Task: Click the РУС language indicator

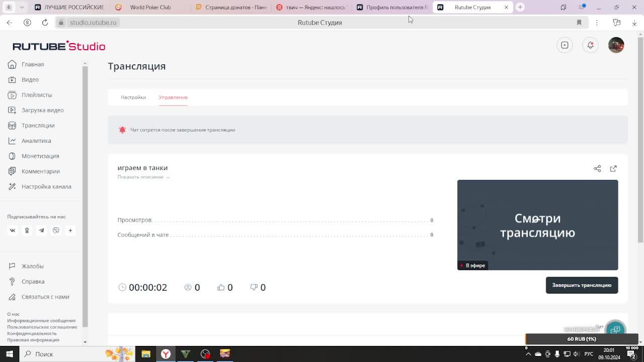Action: point(589,354)
